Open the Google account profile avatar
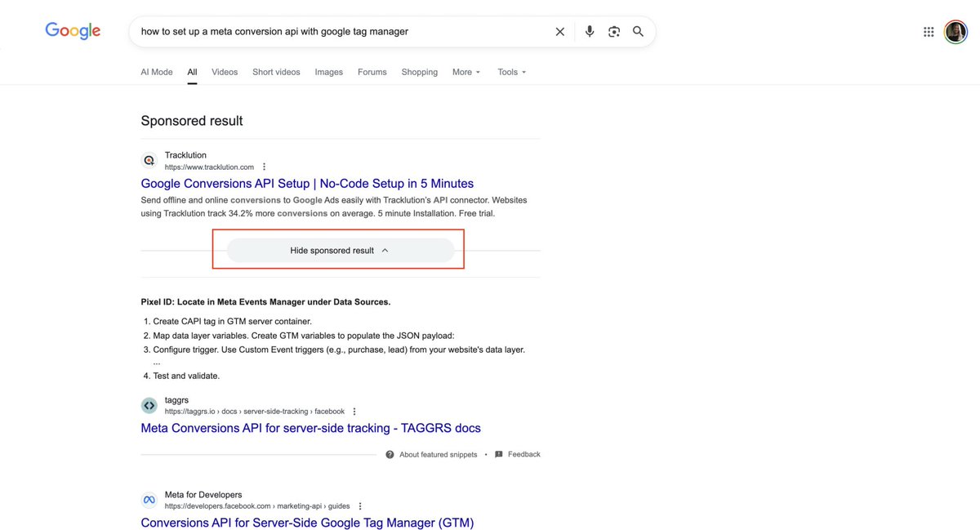This screenshot has width=980, height=530. [x=955, y=32]
